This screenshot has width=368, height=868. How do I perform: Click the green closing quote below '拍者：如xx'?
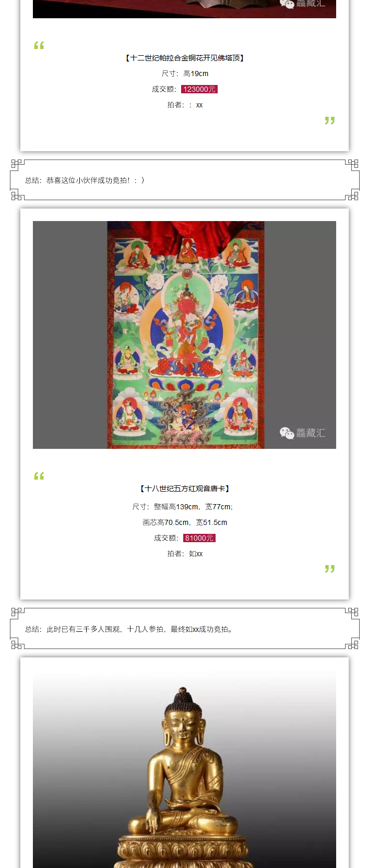[329, 569]
